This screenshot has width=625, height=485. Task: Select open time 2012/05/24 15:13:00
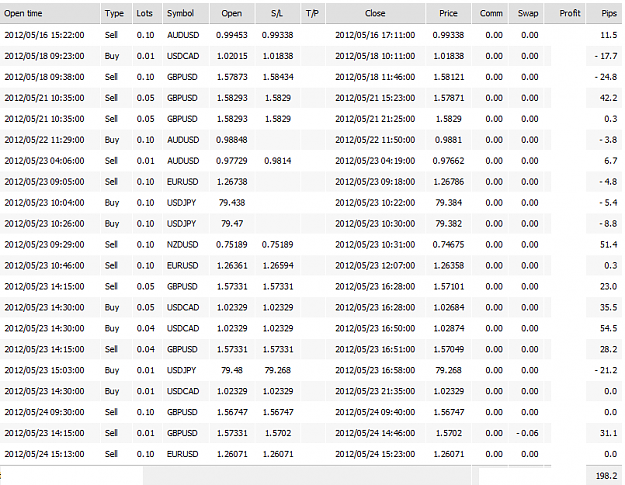click(x=44, y=454)
